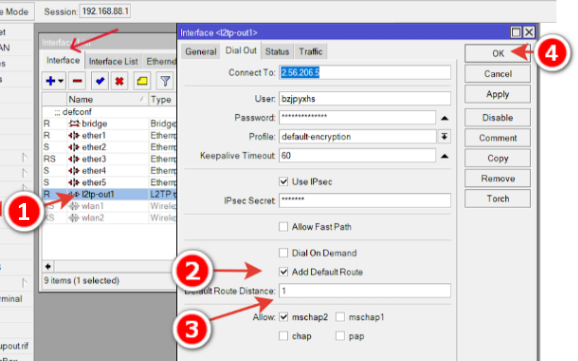Open the Status tab
The image size is (578, 361).
pos(277,52)
